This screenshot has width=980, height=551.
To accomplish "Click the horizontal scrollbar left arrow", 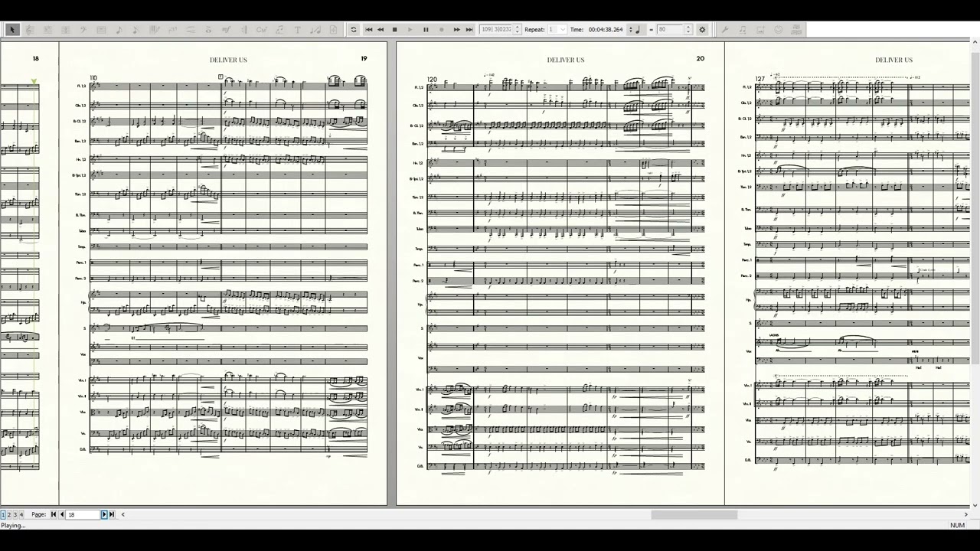I will click(122, 514).
